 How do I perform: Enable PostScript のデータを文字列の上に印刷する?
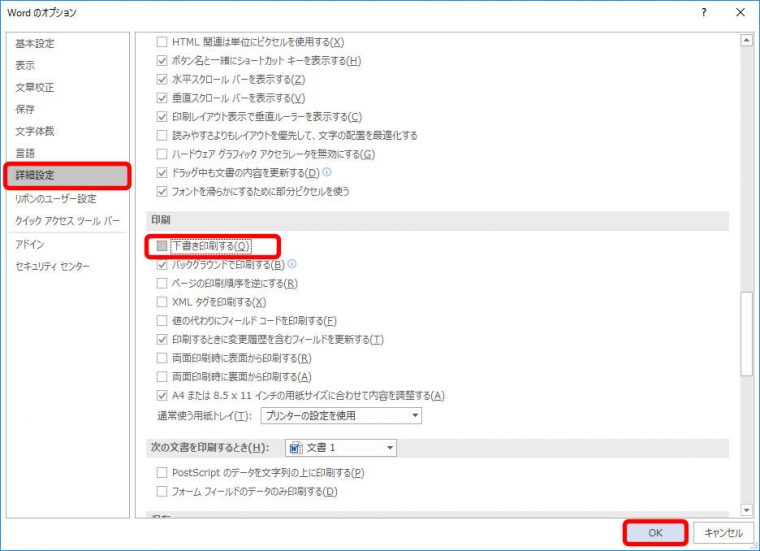click(x=162, y=472)
